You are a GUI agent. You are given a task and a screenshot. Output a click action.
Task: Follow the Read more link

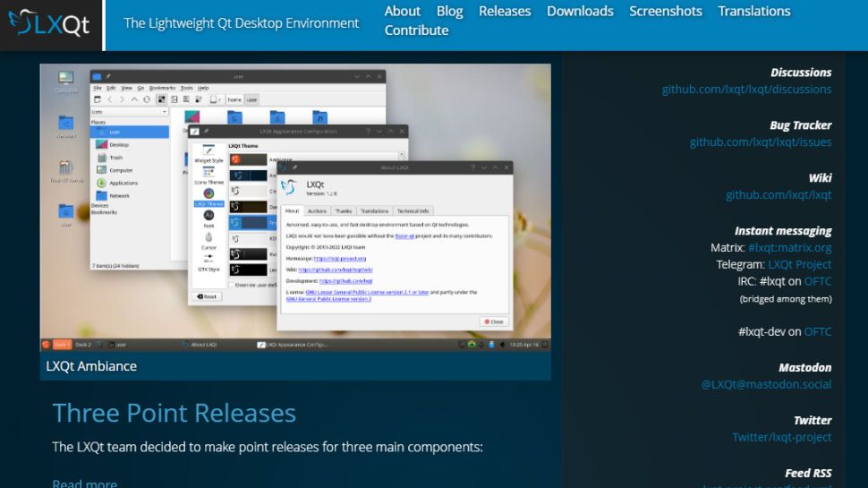pos(85,483)
